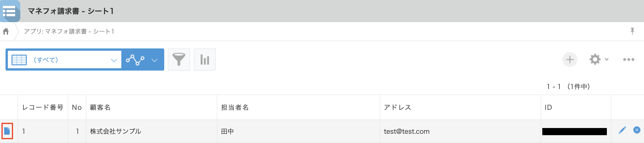Screen dimensions: 644x143
Task: Expand the graph view chevron
Action: 155,60
